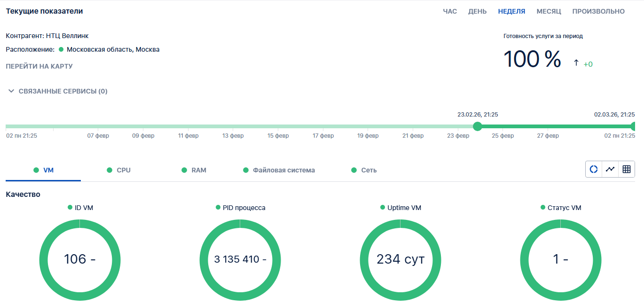
Task: Toggle the ID VM legend item
Action: click(x=80, y=208)
